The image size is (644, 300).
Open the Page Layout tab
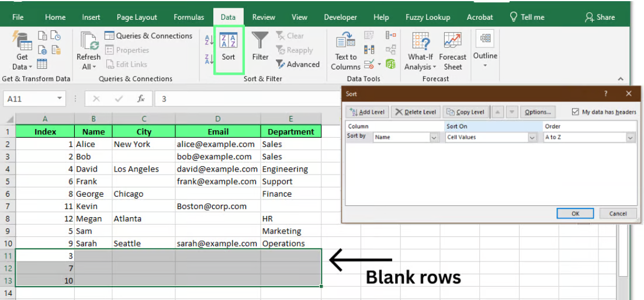(137, 17)
